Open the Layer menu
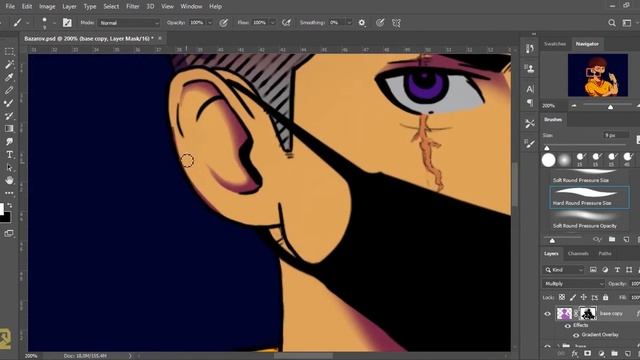640x360 pixels. tap(69, 7)
